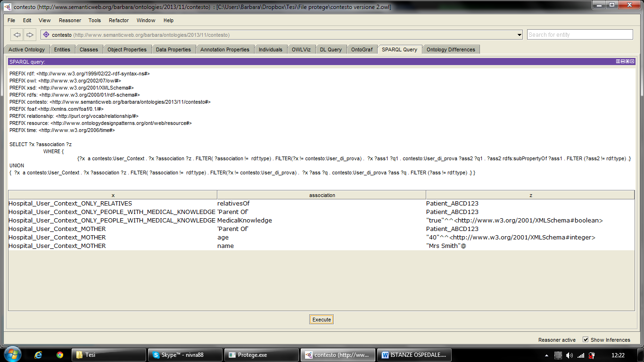Screen dimensions: 644x362
Task: Open the Refactor menu
Action: [x=118, y=20]
